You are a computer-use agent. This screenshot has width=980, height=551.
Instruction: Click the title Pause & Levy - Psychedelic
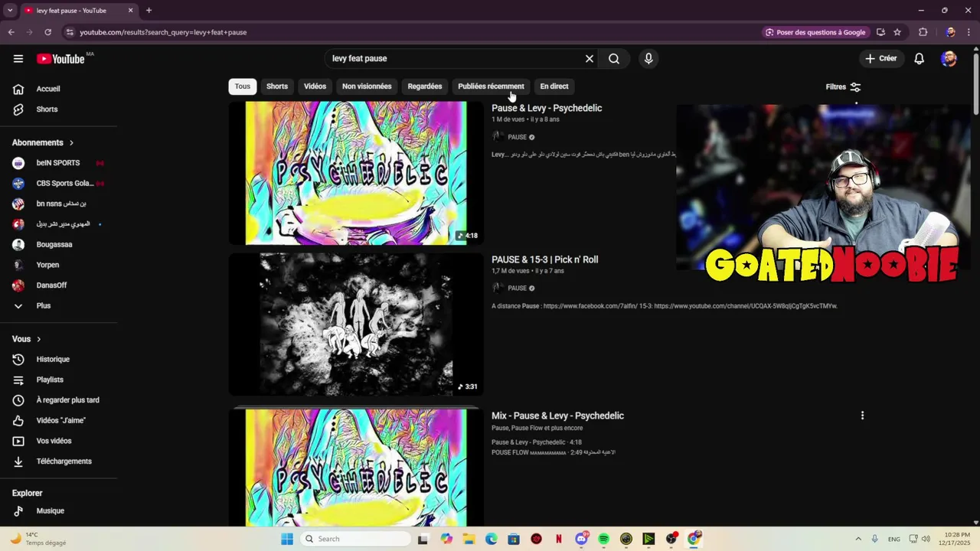547,109
